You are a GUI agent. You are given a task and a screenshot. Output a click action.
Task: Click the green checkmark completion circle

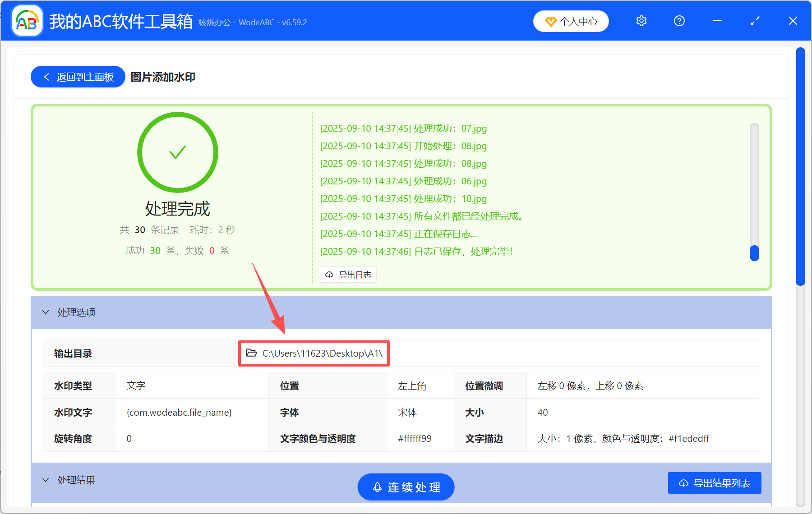[x=178, y=152]
